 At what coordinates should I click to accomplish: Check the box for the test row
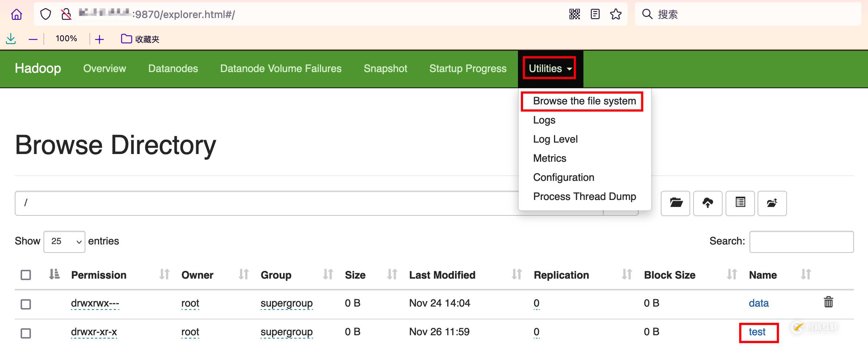[x=26, y=333]
